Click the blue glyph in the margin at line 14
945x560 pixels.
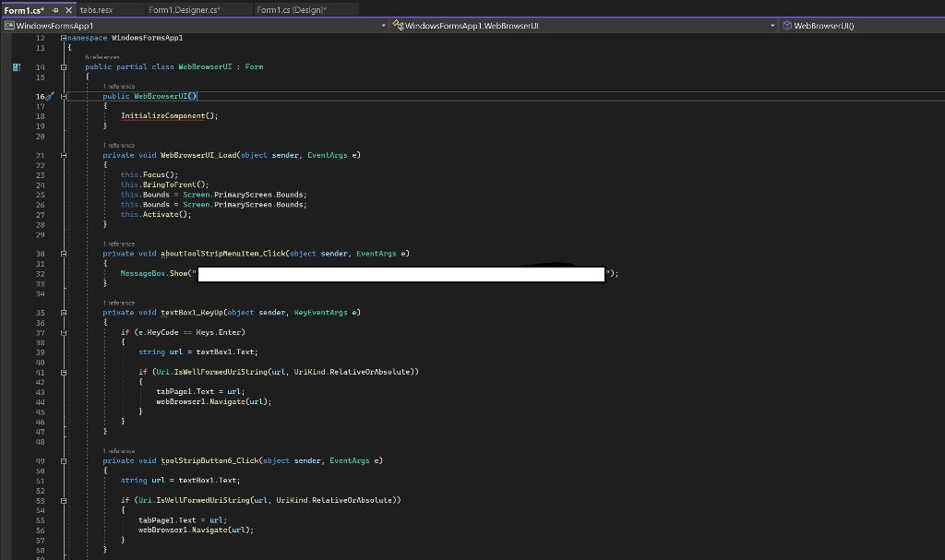(16, 66)
